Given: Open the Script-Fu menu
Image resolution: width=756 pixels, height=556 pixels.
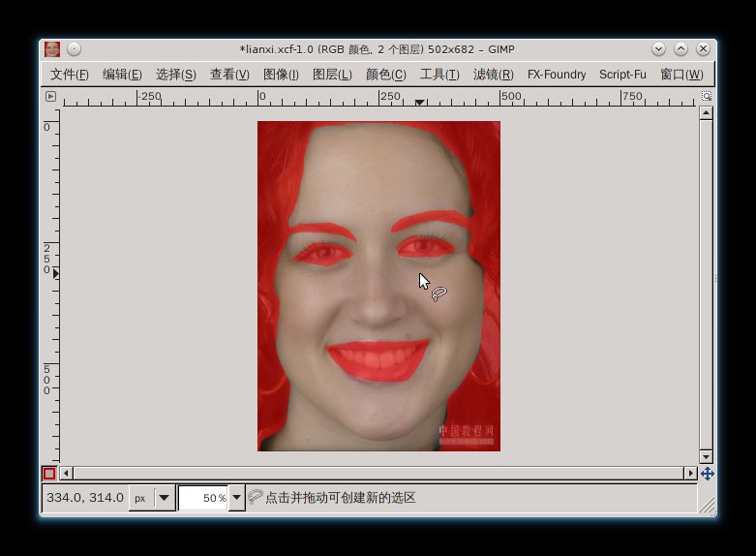Looking at the screenshot, I should coord(622,75).
